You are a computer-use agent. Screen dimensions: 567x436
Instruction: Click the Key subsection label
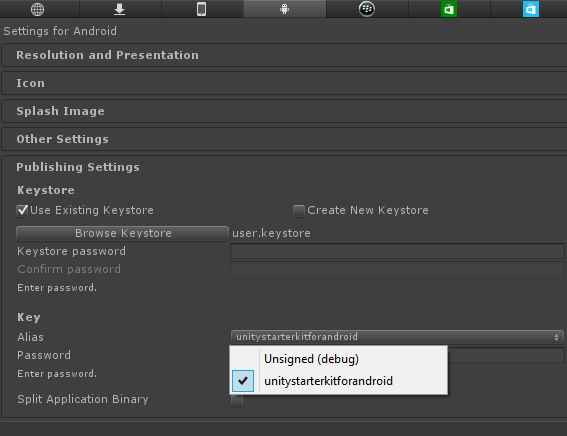[29, 317]
